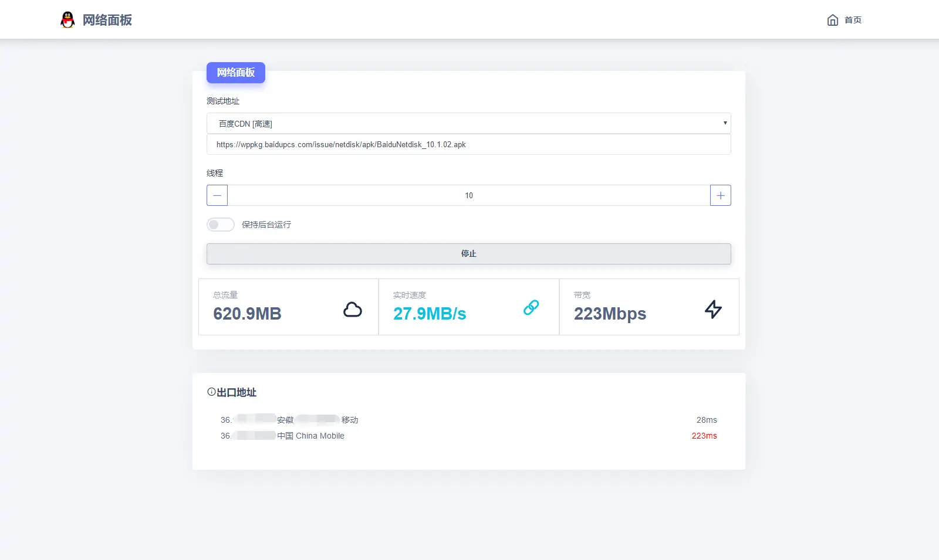Image resolution: width=939 pixels, height=560 pixels.
Task: Click the info icon beside 出口地址
Action: pos(211,392)
